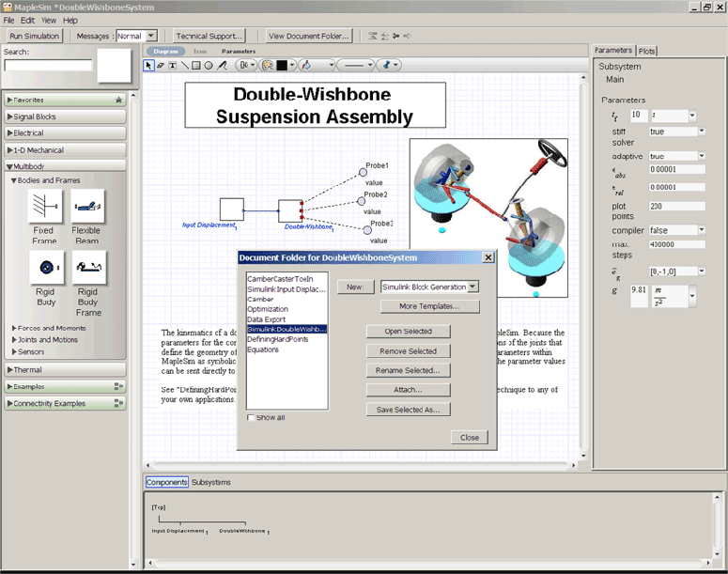
Task: Click the black line color swatch
Action: tap(282, 66)
